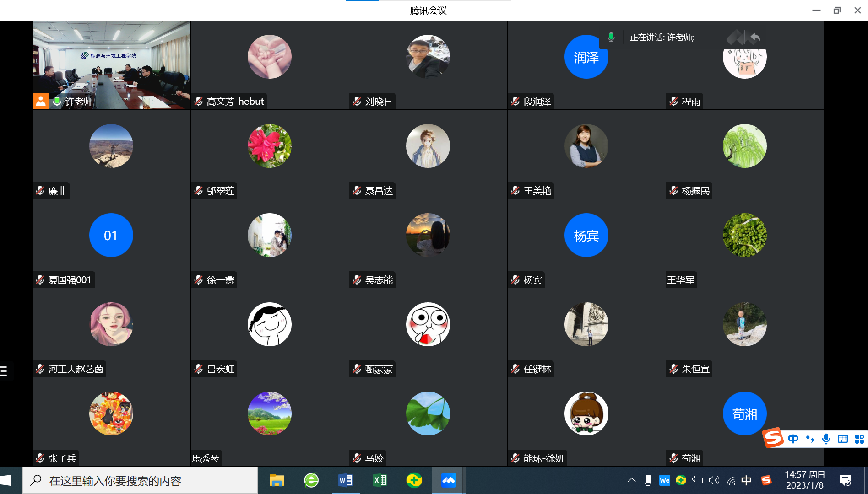Open the hamburger menu at left edge

4,371
